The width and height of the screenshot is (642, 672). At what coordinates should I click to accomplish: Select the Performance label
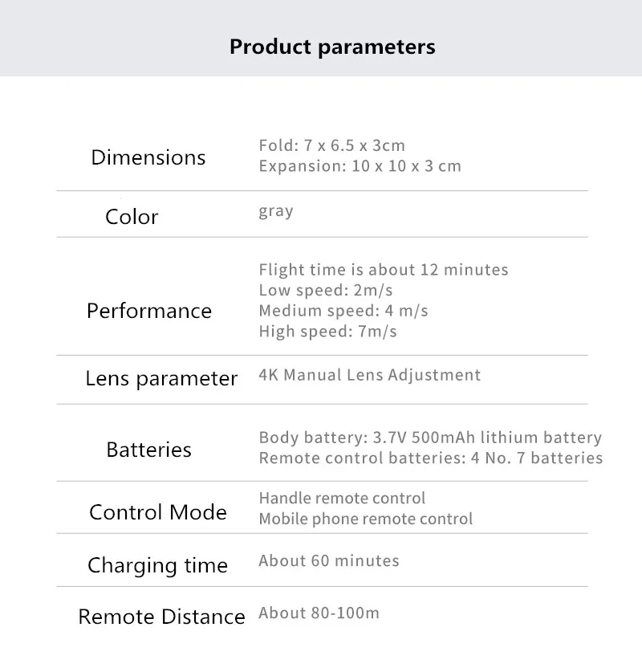coord(149,311)
